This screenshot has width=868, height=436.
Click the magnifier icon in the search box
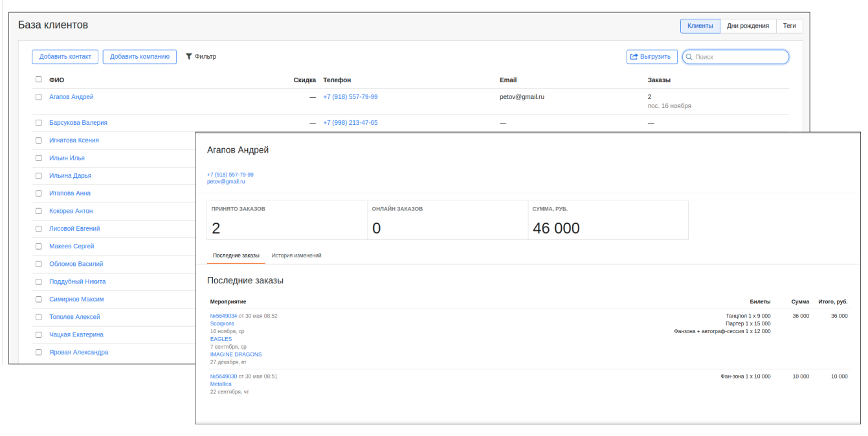click(690, 56)
